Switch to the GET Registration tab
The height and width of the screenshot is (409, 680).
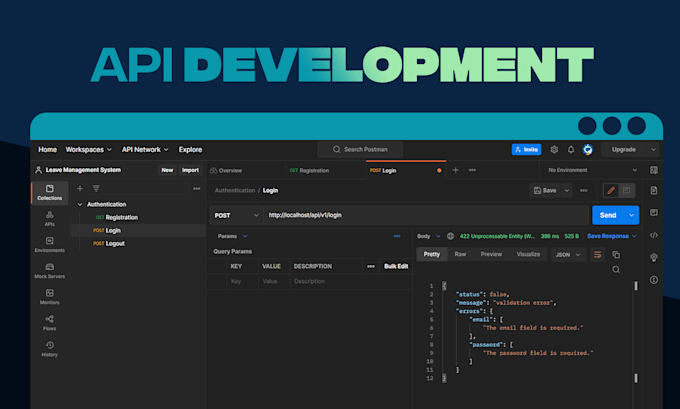309,170
